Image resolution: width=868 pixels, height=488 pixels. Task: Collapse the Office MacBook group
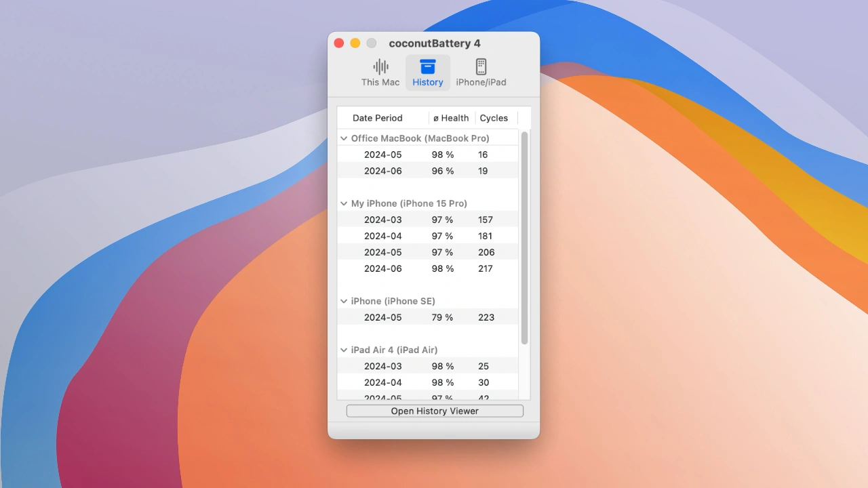344,138
